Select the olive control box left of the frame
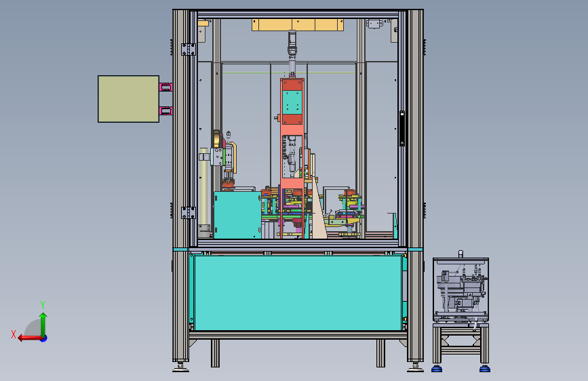The width and height of the screenshot is (588, 381). click(x=129, y=99)
